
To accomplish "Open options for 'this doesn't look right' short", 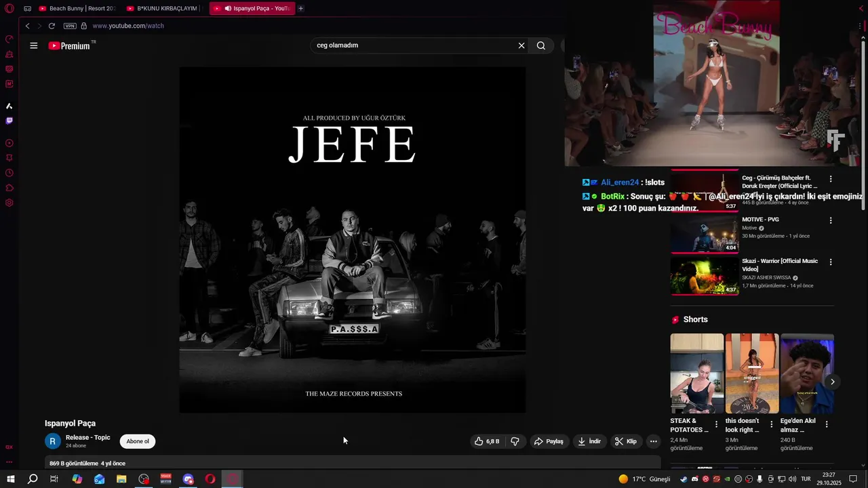I will (771, 424).
